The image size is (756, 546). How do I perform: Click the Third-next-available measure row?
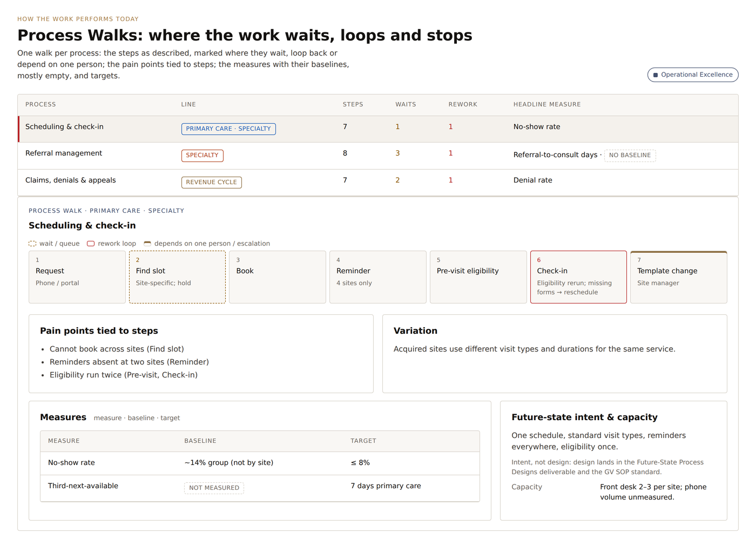260,488
